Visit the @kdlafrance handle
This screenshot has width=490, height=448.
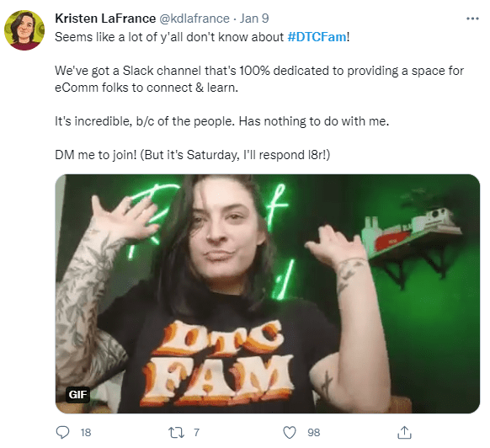tap(194, 19)
